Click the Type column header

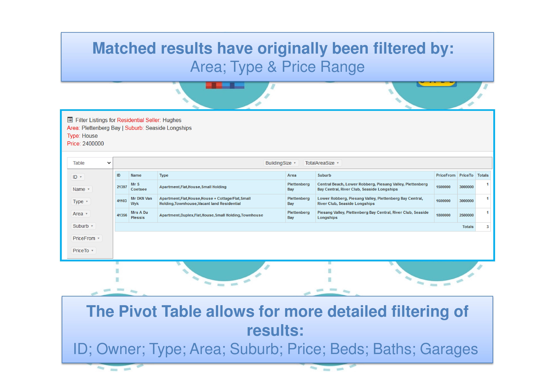pyautogui.click(x=164, y=175)
